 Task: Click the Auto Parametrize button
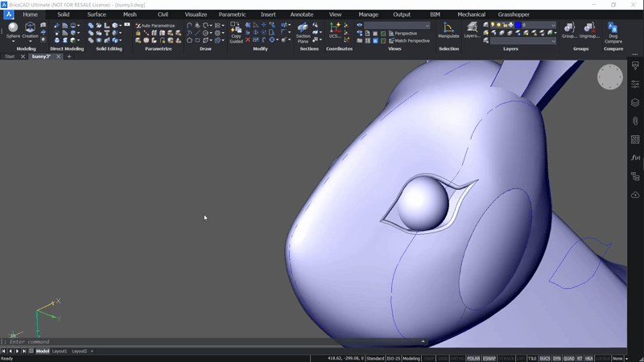click(x=155, y=26)
